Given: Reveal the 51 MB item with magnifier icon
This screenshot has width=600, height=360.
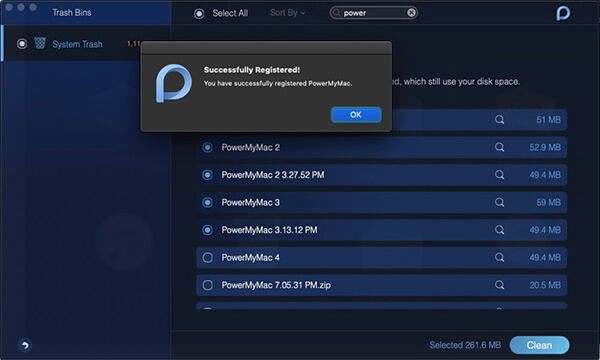Looking at the screenshot, I should pyautogui.click(x=499, y=120).
